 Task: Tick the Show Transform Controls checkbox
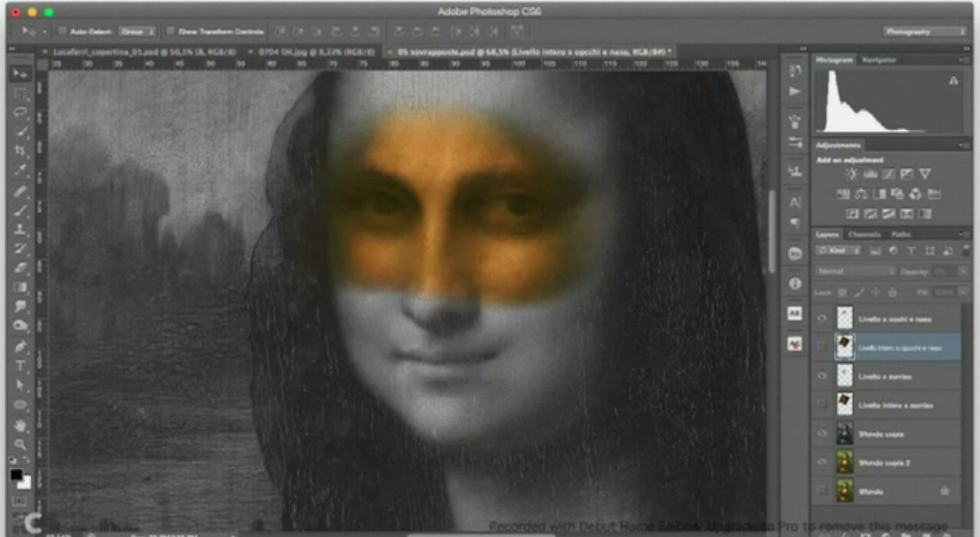tap(170, 31)
